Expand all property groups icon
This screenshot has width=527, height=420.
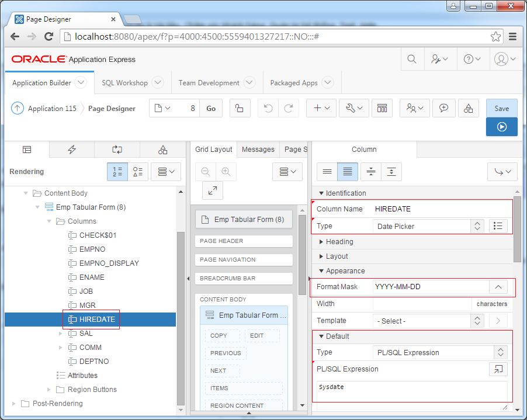[x=391, y=172]
